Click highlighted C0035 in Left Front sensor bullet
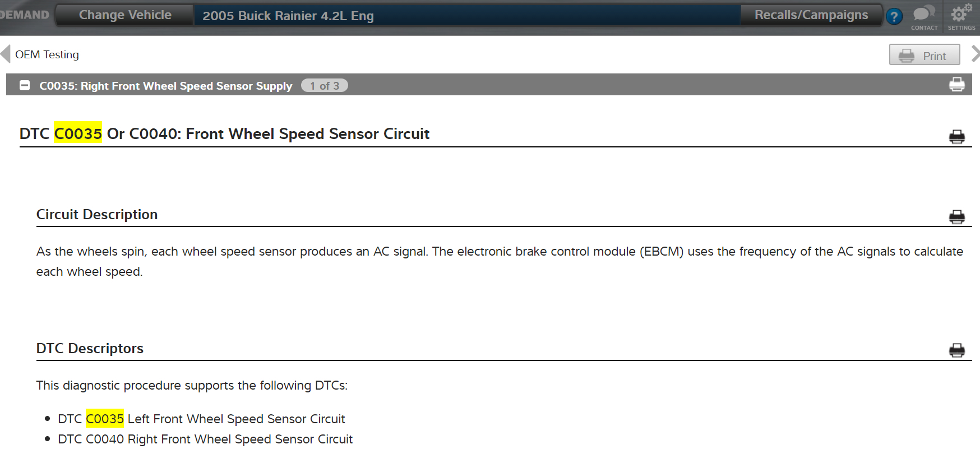The image size is (980, 472). (105, 419)
